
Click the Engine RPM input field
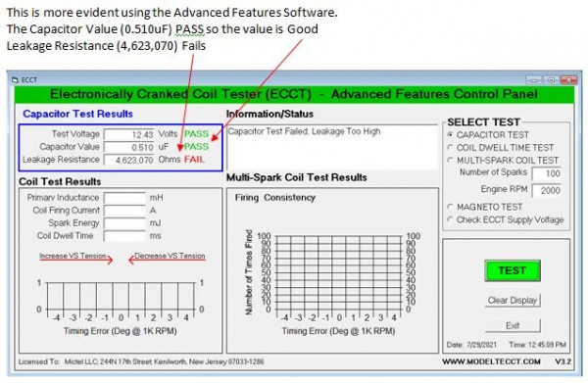coord(547,190)
